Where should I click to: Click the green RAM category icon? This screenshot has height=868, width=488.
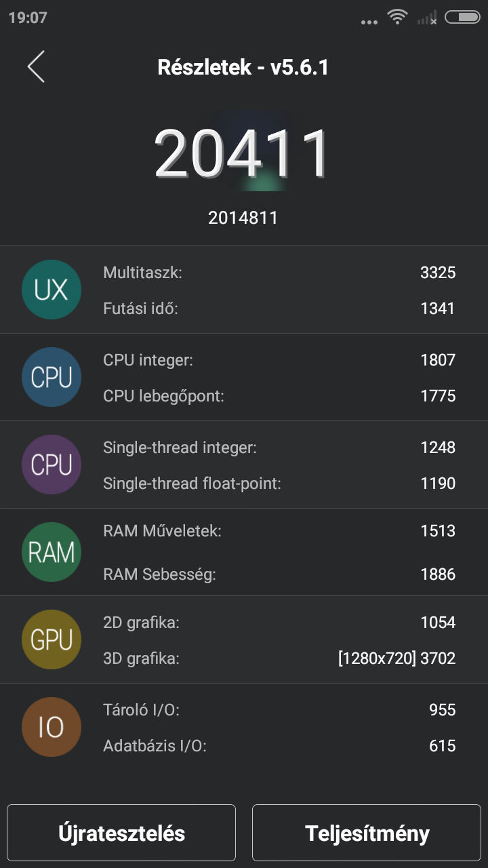pos(52,553)
